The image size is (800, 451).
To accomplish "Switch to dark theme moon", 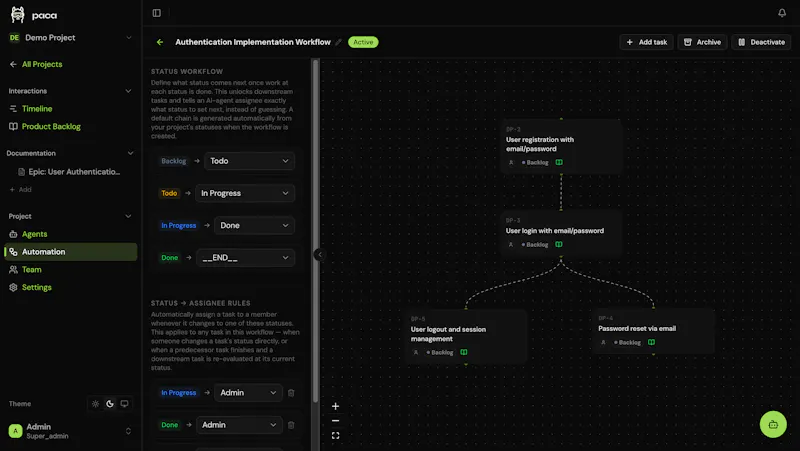I will 110,404.
